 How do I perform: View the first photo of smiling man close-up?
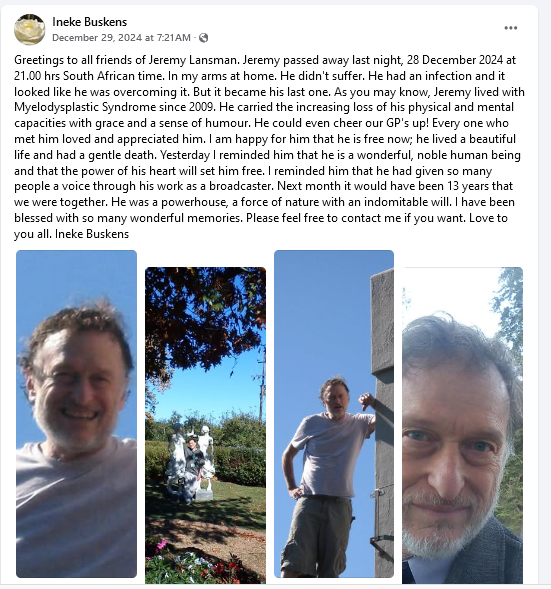[x=76, y=414]
